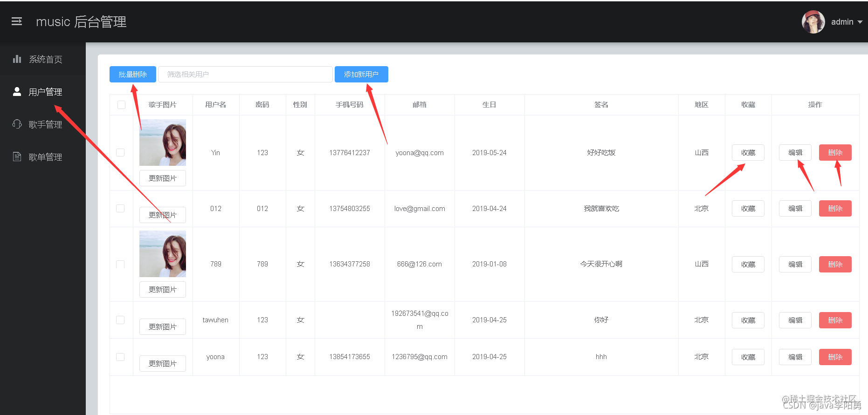Click the email love@gmail.com
Image resolution: width=868 pixels, height=415 pixels.
pyautogui.click(x=420, y=209)
